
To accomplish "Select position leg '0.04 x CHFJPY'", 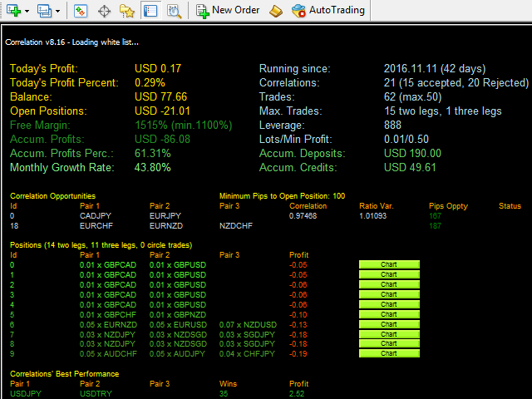I will pyautogui.click(x=247, y=354).
